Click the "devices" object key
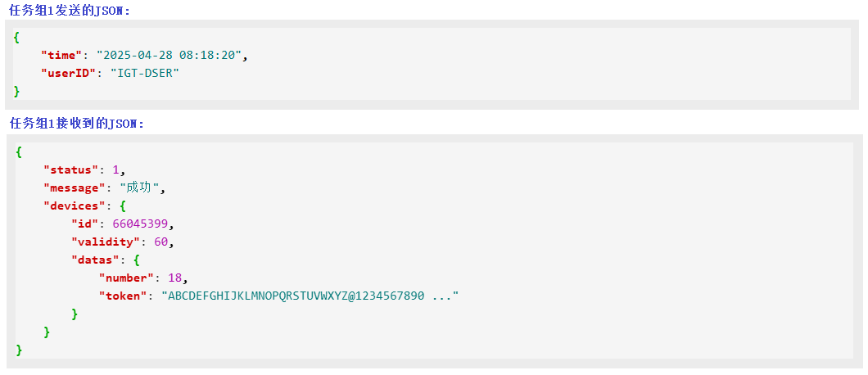Screen dimensions: 868x375 point(75,206)
